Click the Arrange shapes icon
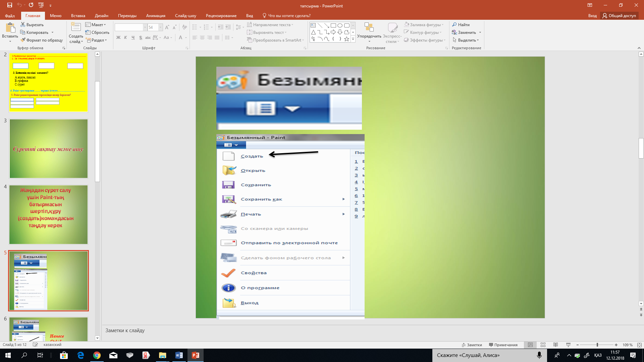 coord(369,28)
